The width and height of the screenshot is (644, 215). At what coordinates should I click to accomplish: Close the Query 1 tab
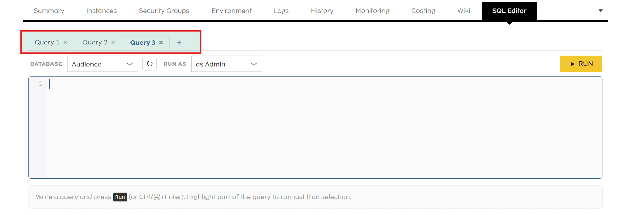(65, 42)
